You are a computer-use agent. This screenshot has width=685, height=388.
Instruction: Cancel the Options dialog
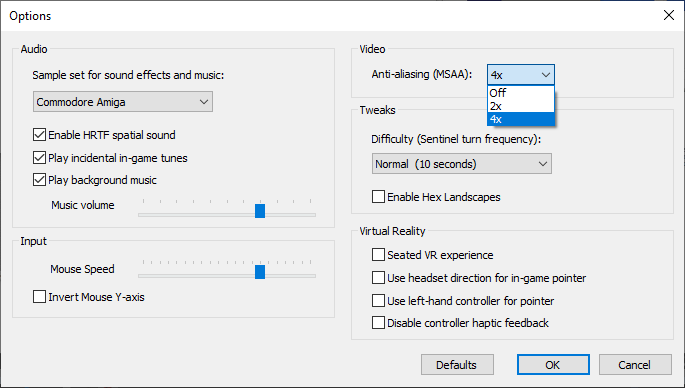point(635,364)
